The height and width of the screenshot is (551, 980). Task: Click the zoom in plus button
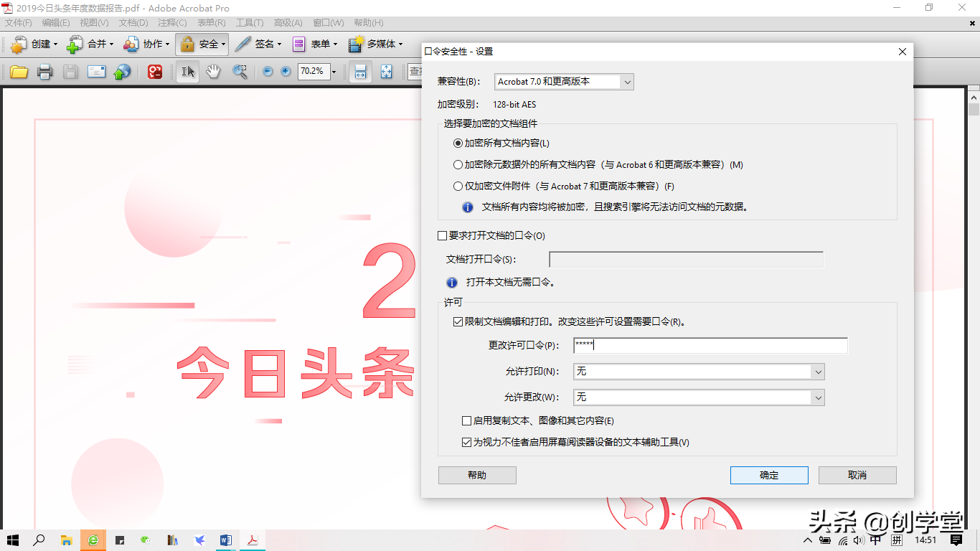(286, 72)
